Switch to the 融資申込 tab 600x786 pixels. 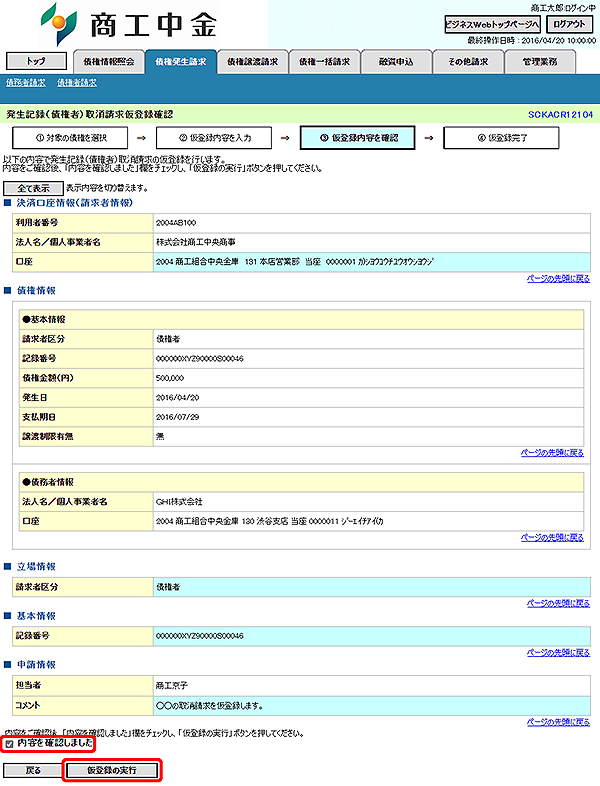pos(396,62)
